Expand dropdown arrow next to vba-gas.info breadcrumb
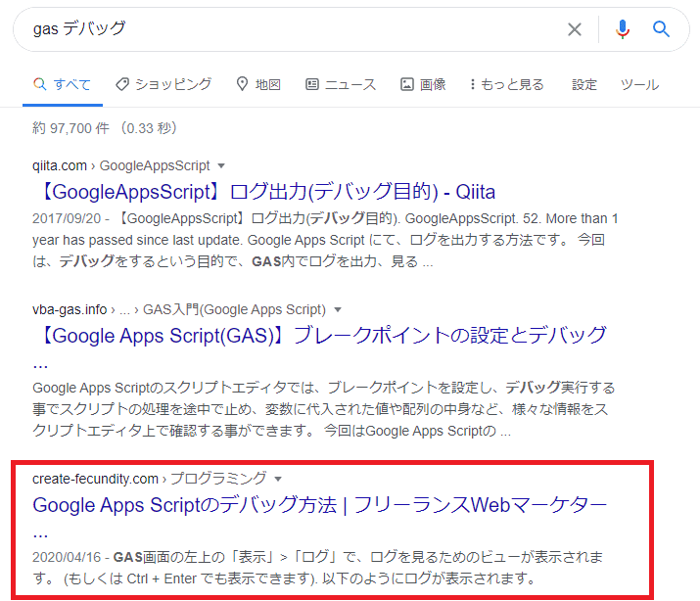Screen dimensions: 700x601 coord(338,309)
